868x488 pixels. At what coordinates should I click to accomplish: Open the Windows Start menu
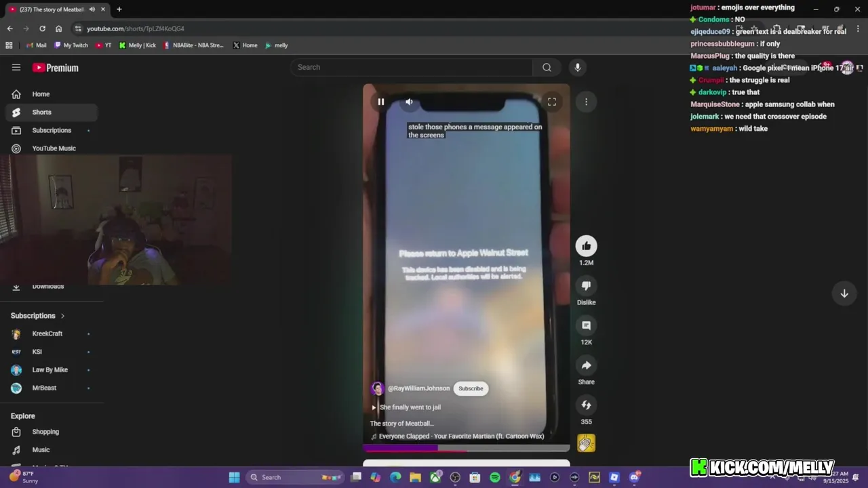coord(234,477)
